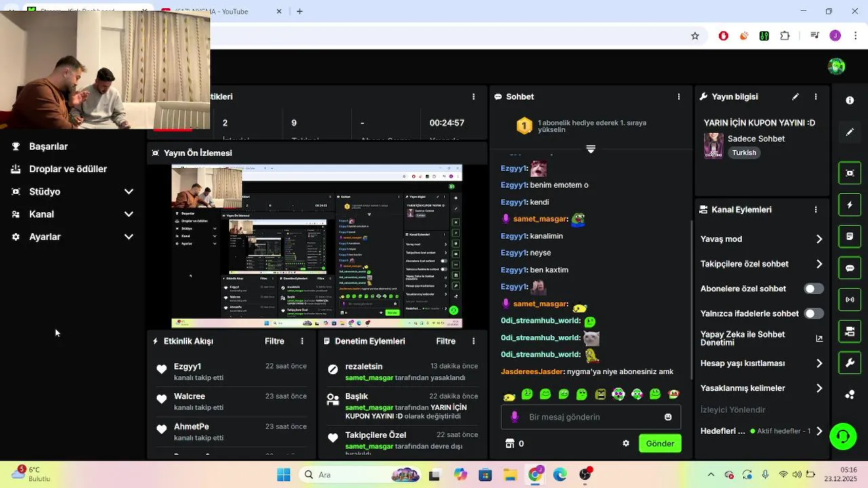Click Sadece Sohbet category thumbnail image
The width and height of the screenshot is (868, 488).
(713, 146)
